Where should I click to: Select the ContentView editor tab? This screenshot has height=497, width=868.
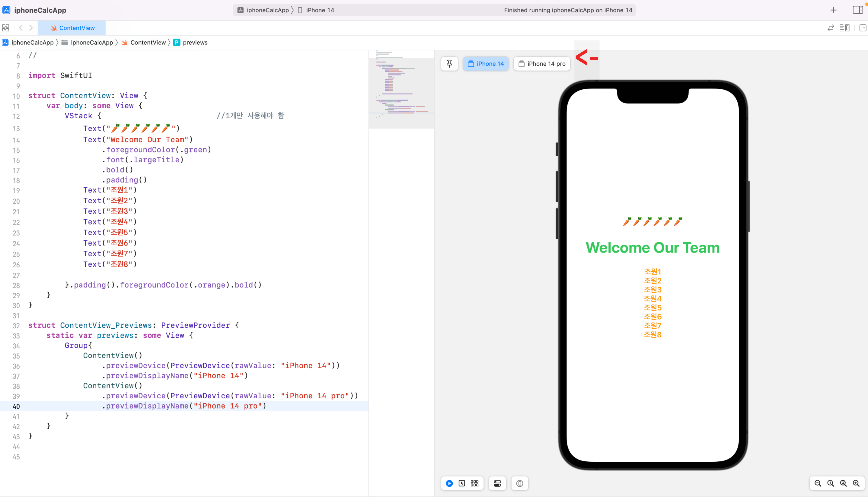click(72, 28)
